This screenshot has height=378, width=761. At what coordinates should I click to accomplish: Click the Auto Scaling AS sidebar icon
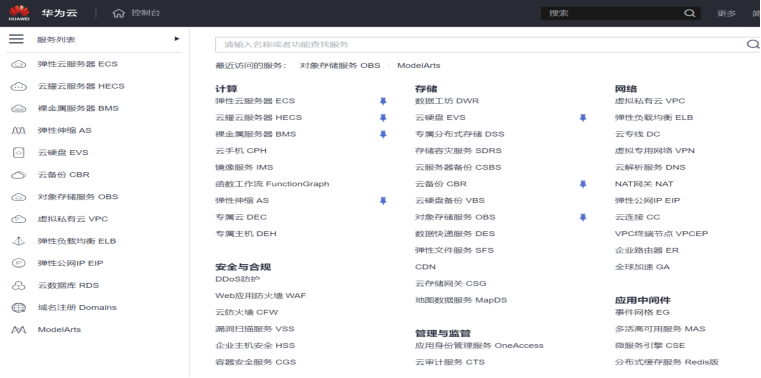(x=18, y=131)
